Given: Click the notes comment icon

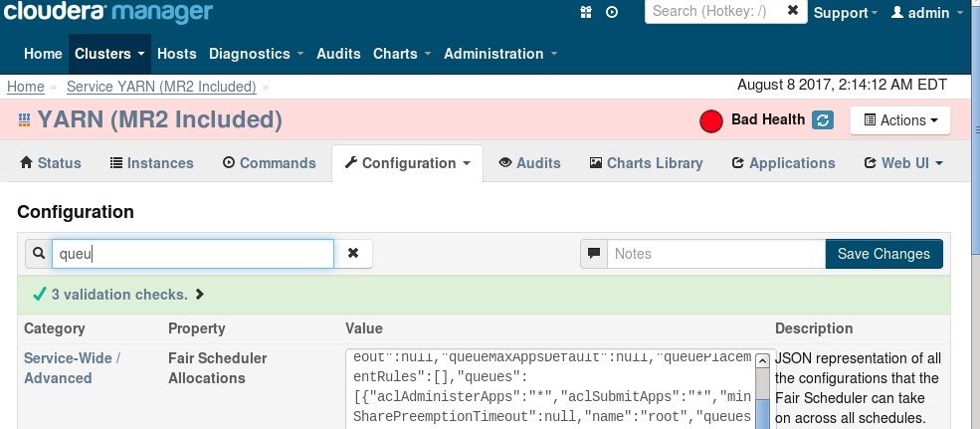Looking at the screenshot, I should pyautogui.click(x=594, y=254).
